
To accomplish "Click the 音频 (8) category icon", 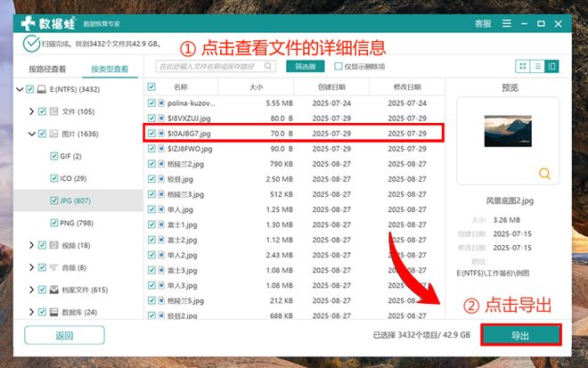I will (x=54, y=267).
